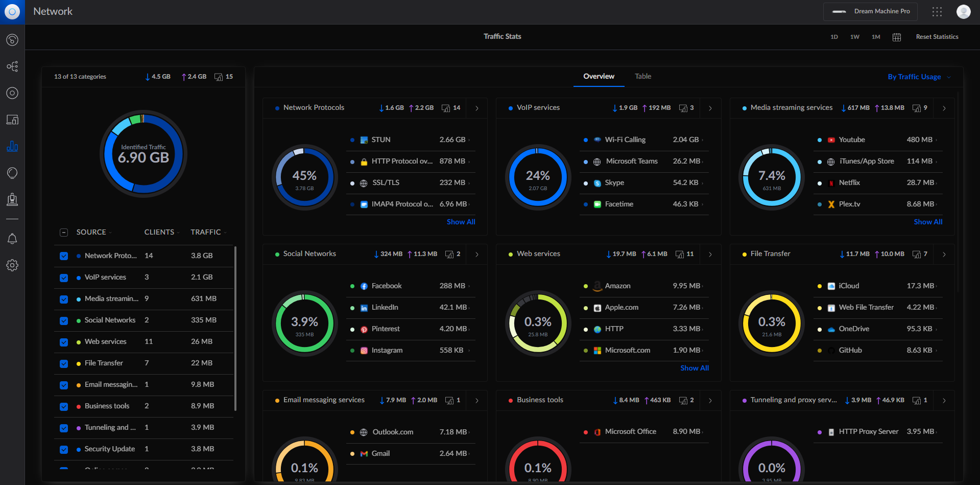Open the Notifications bell icon

point(12,239)
